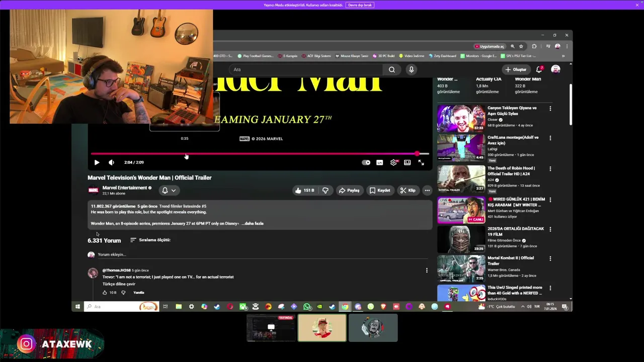Seek on the red video progress bar
The width and height of the screenshot is (644, 362).
(260, 154)
